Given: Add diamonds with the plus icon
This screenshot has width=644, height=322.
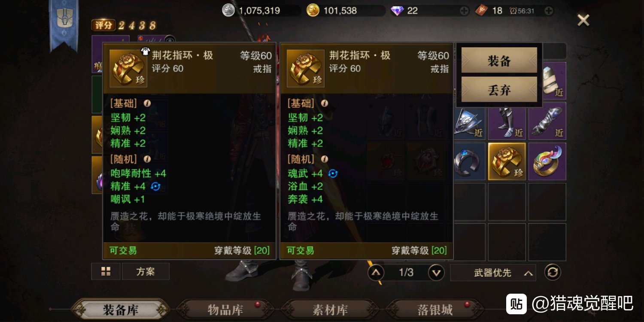Looking at the screenshot, I should point(464,11).
